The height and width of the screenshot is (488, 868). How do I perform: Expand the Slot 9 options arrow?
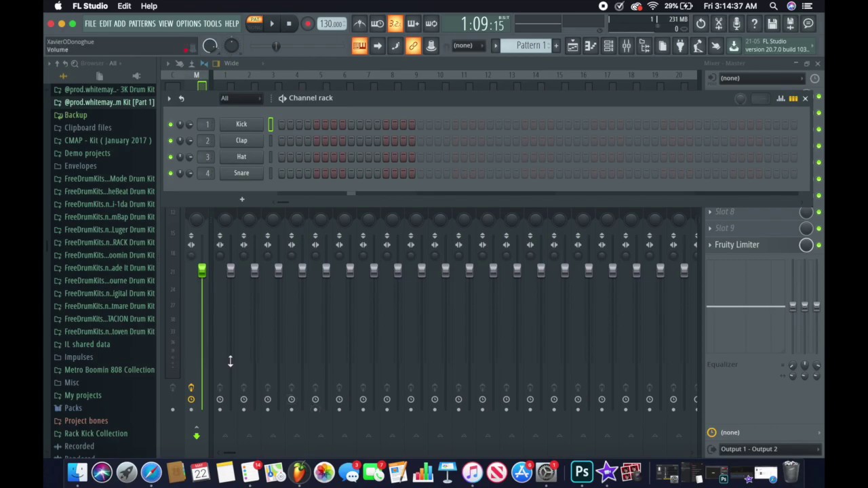click(x=710, y=228)
